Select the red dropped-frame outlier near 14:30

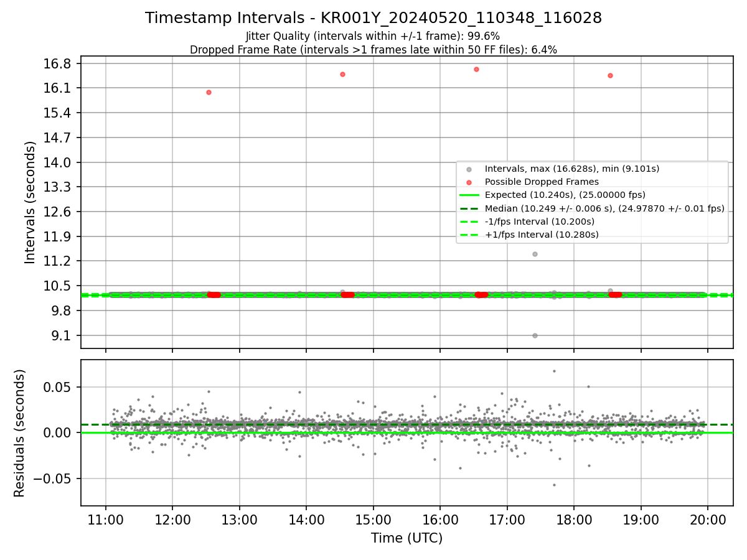342,74
